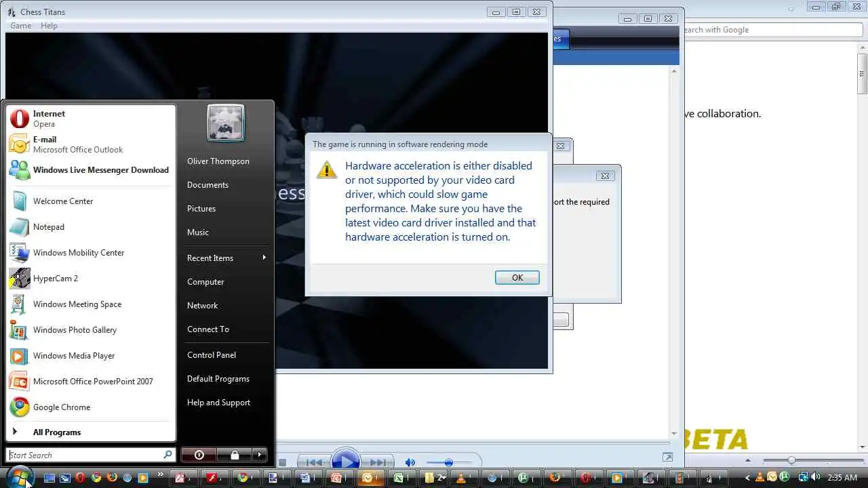Click the user account picture in Start menu
This screenshot has width=868, height=488.
pyautogui.click(x=226, y=123)
